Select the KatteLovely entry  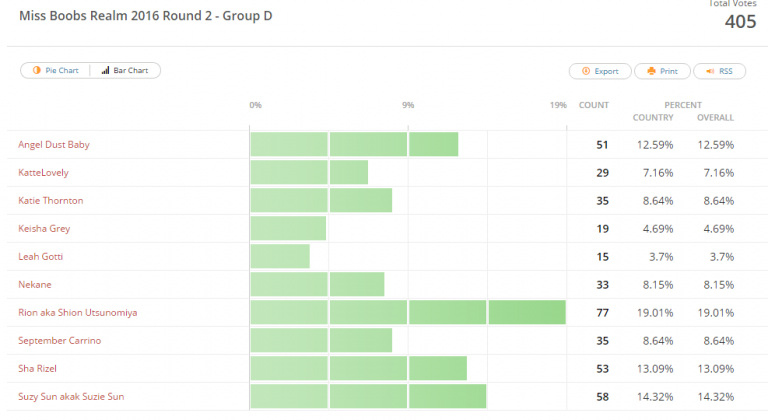(43, 173)
